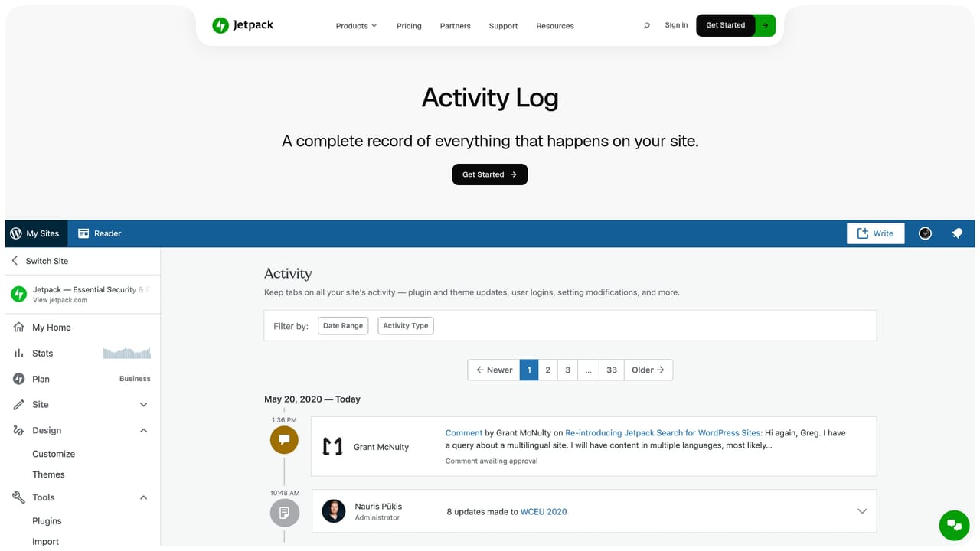Screen dimensions: 980x551
Task: Open the Comment link in activity entry
Action: pos(464,433)
